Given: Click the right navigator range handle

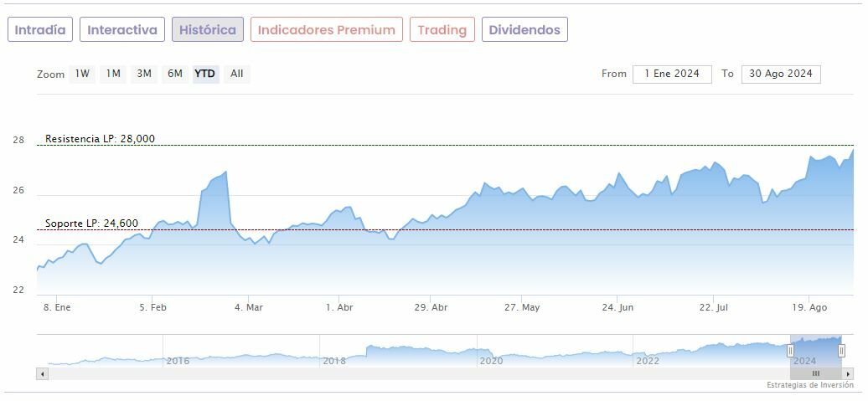Looking at the screenshot, I should click(x=841, y=351).
